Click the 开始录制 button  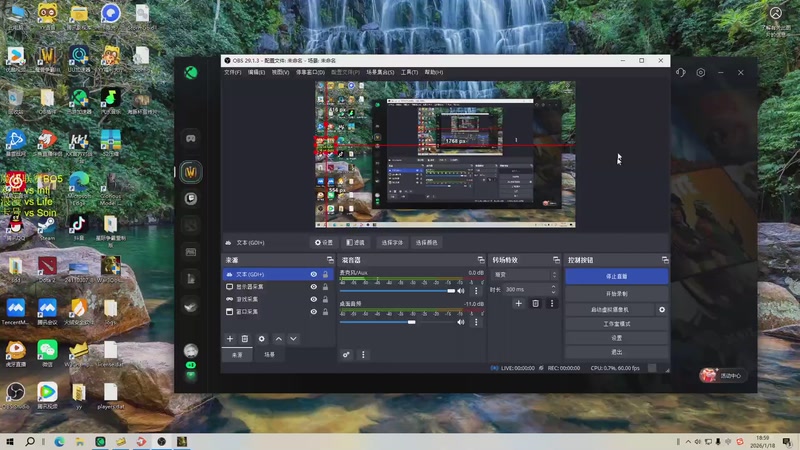point(616,294)
